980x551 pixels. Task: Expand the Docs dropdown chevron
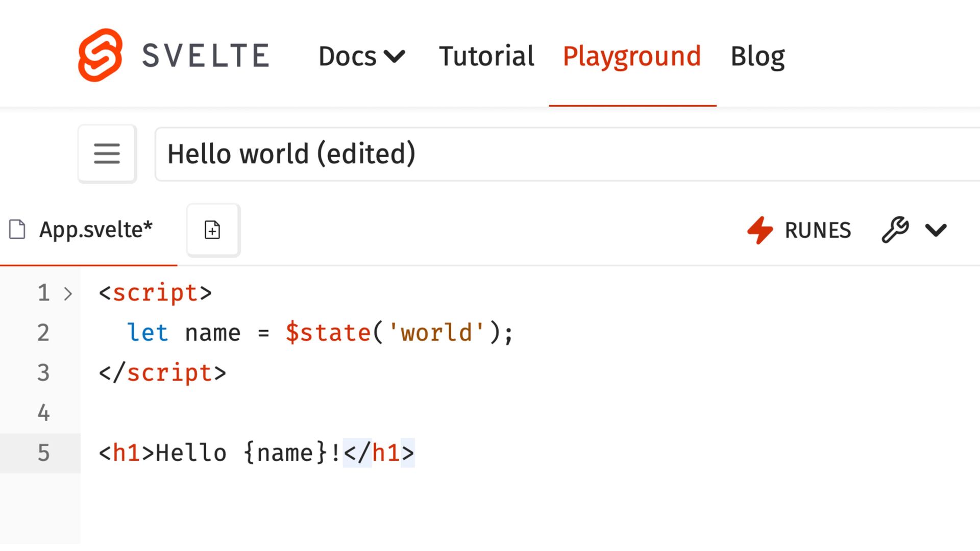[x=395, y=56]
